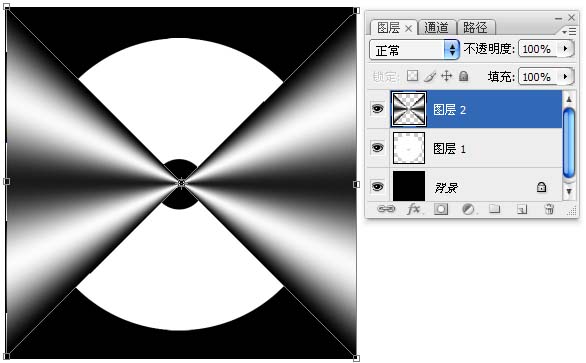This screenshot has width=586, height=363.
Task: Switch to the 通道 tab
Action: pos(437,28)
